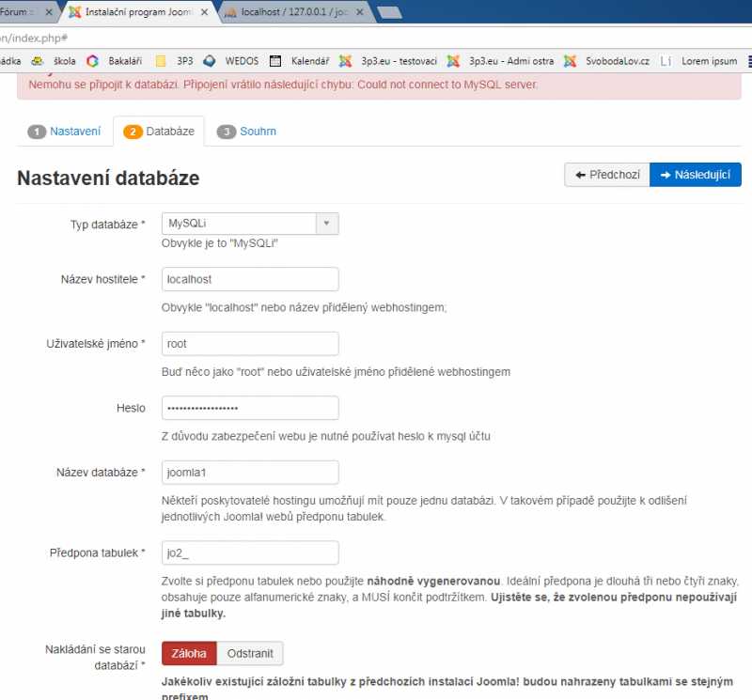
Task: Click the Název databáze field with joomla1
Action: pyautogui.click(x=250, y=473)
